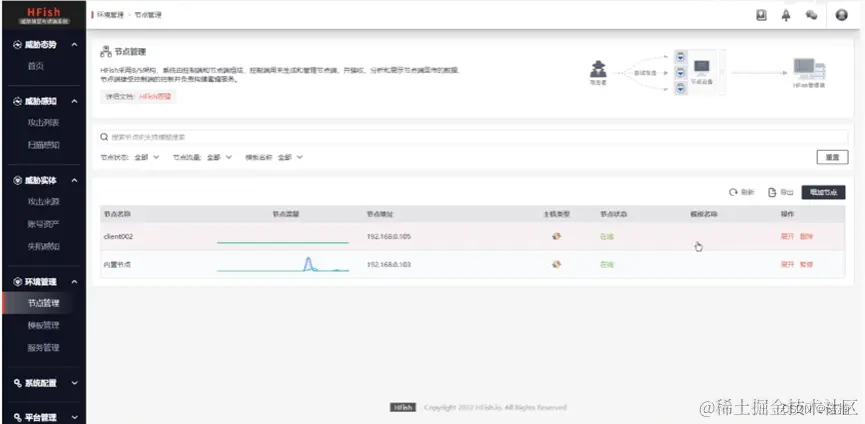This screenshot has height=424, width=865.
Task: Click the 主机类型 column header
Action: click(x=556, y=214)
